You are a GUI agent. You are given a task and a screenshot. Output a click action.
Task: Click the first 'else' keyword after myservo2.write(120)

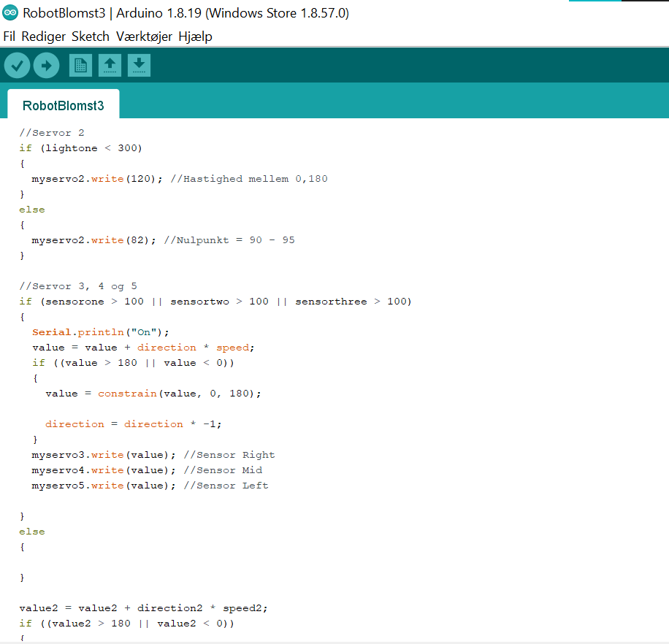click(x=32, y=210)
